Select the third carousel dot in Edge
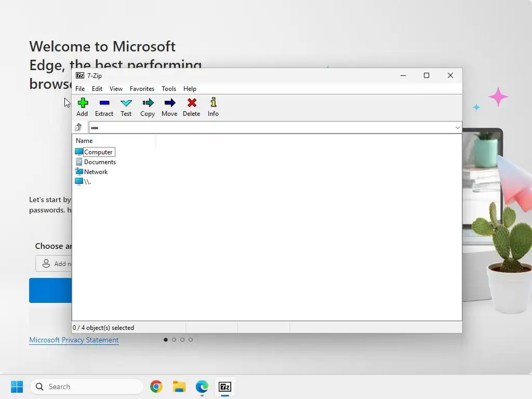Viewport: 532px width, 399px height. (182, 340)
